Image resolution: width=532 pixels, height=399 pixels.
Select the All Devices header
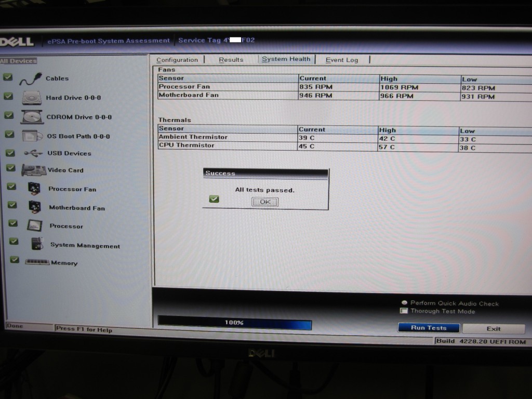pos(18,61)
